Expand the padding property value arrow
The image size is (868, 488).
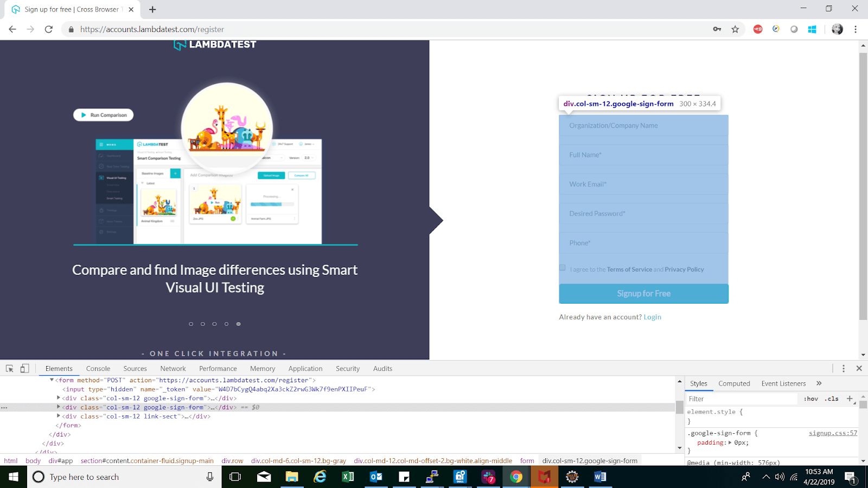[730, 442]
